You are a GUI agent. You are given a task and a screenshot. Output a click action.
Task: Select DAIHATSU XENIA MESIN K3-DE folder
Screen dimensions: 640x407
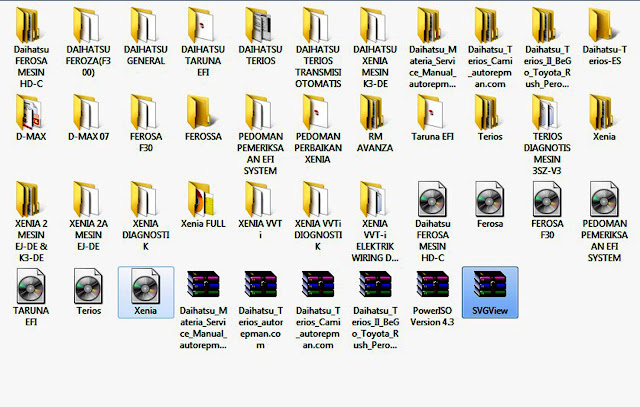pyautogui.click(x=375, y=48)
